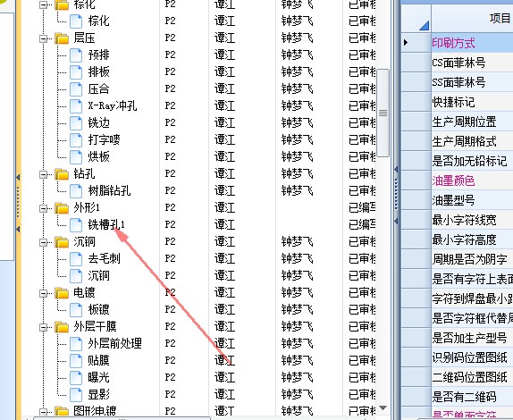Click the 电镀 folder icon
The height and width of the screenshot is (420, 513).
coord(62,293)
